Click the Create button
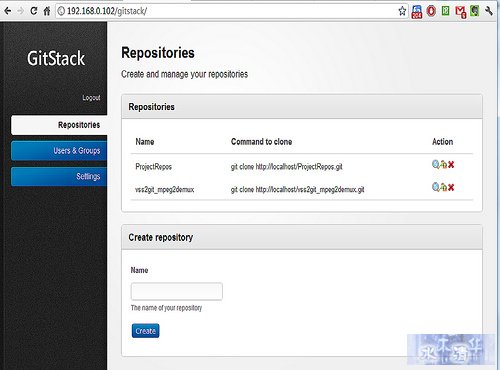Screen dimensions: 500x370 tap(146, 331)
